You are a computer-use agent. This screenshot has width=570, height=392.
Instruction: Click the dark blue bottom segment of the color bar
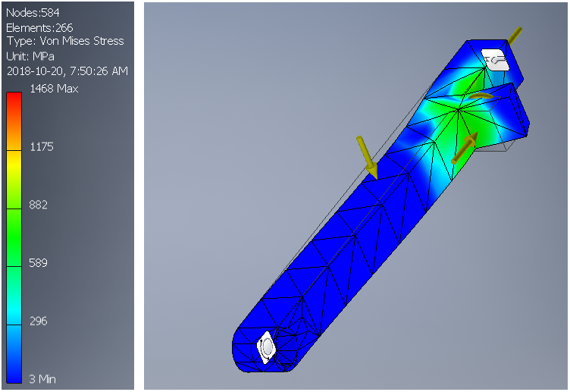(x=14, y=354)
